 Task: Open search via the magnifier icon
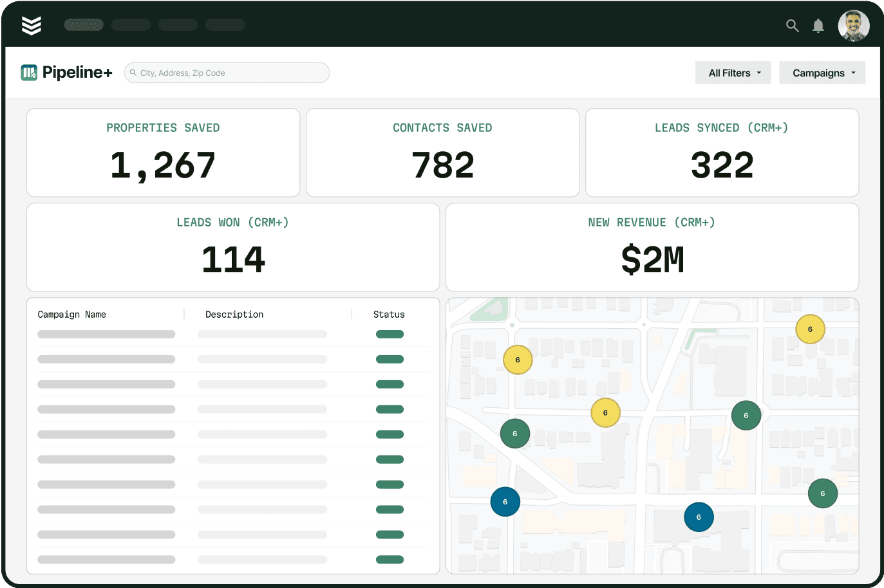click(793, 26)
